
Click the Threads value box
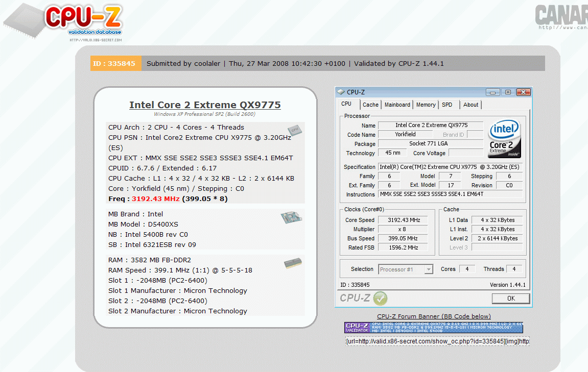(514, 269)
